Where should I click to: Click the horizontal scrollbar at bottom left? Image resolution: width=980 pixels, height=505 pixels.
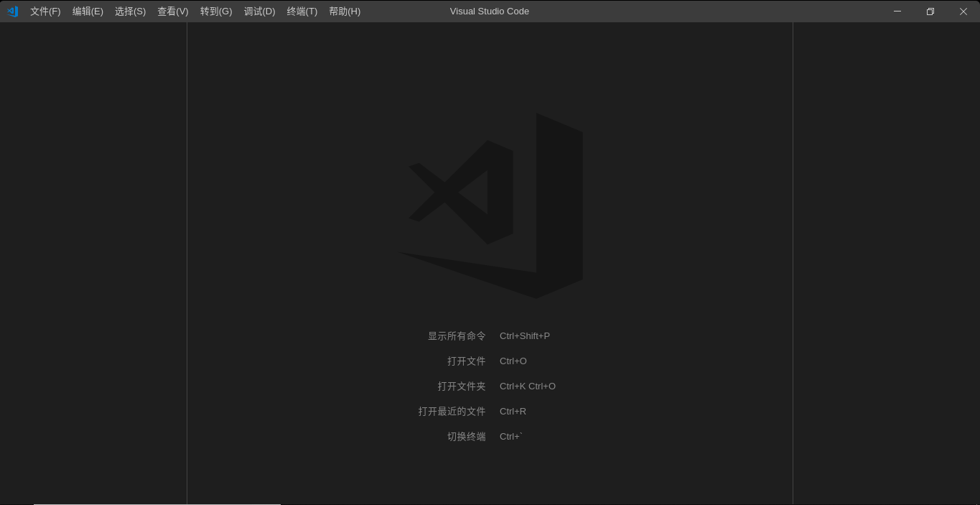(155, 504)
